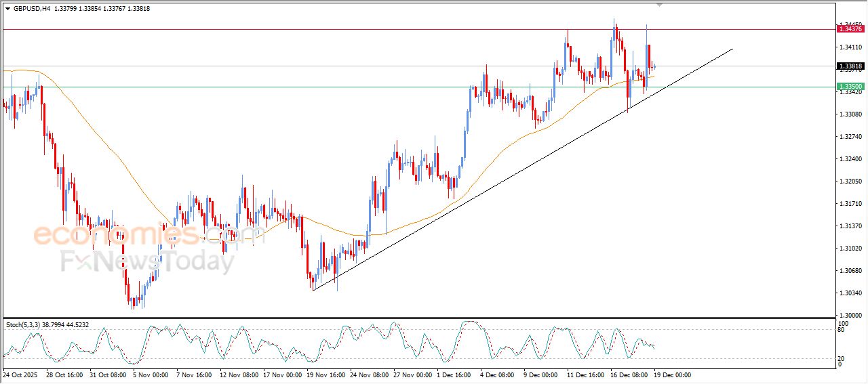
Task: Click the stochastic 80 level label
Action: 842,330
